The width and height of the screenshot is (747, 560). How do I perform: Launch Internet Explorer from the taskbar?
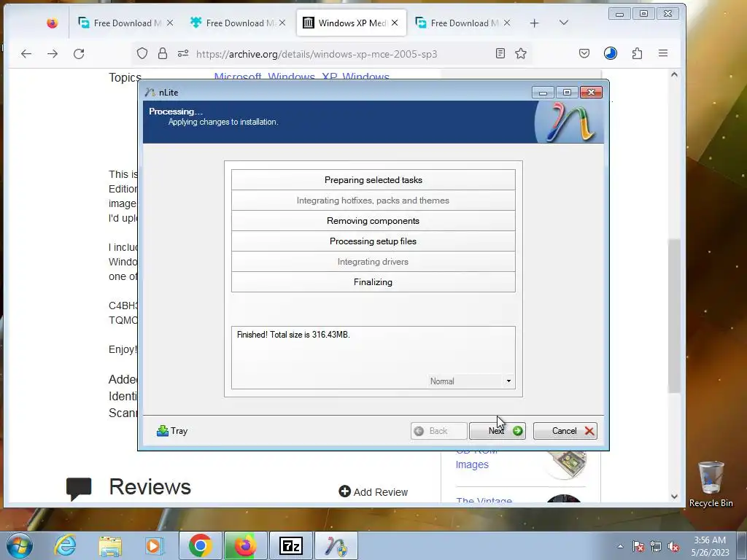65,545
